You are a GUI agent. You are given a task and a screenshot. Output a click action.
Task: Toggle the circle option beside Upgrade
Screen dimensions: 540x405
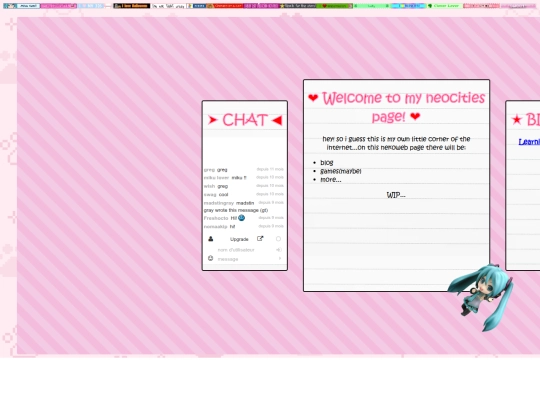pyautogui.click(x=278, y=239)
